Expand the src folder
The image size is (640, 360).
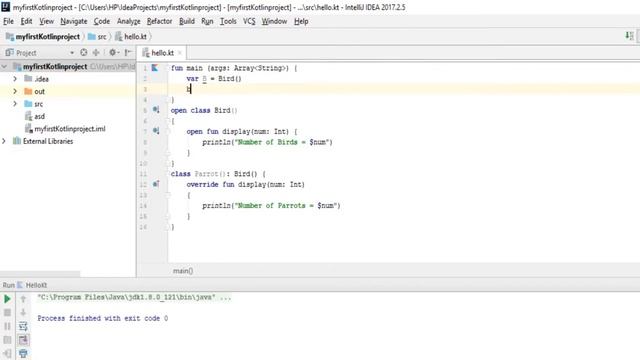pos(15,104)
